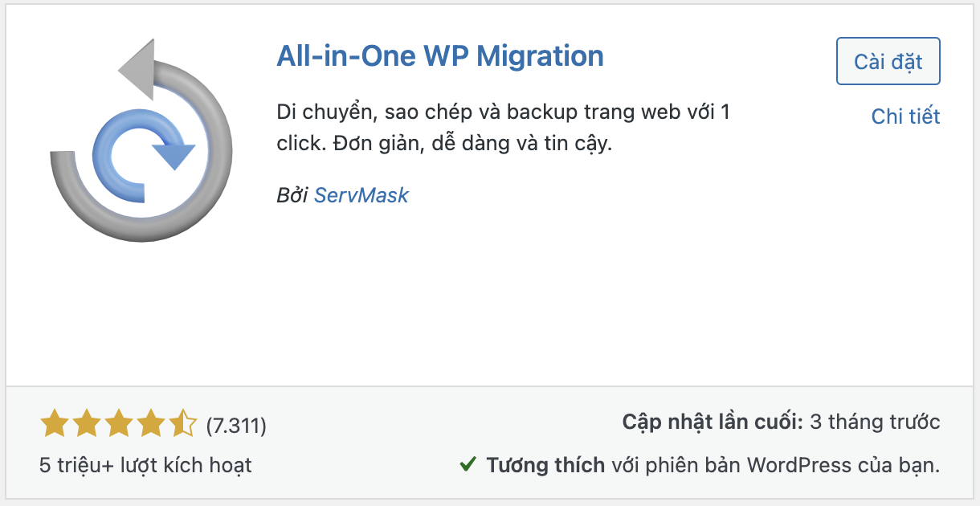Click the third gold rating star
980x506 pixels.
119,423
